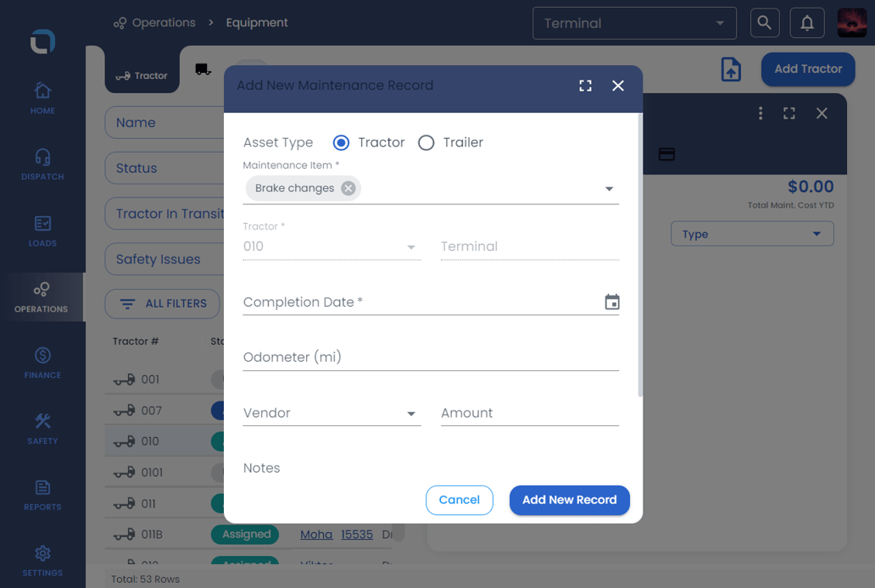Open the Finance section in sidebar
The image size is (875, 588).
click(x=42, y=363)
